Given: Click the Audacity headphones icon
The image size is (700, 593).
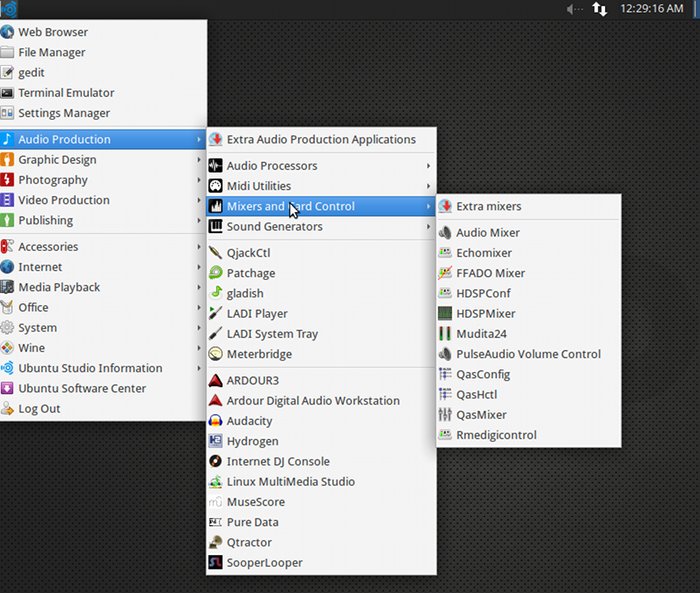Looking at the screenshot, I should (216, 421).
